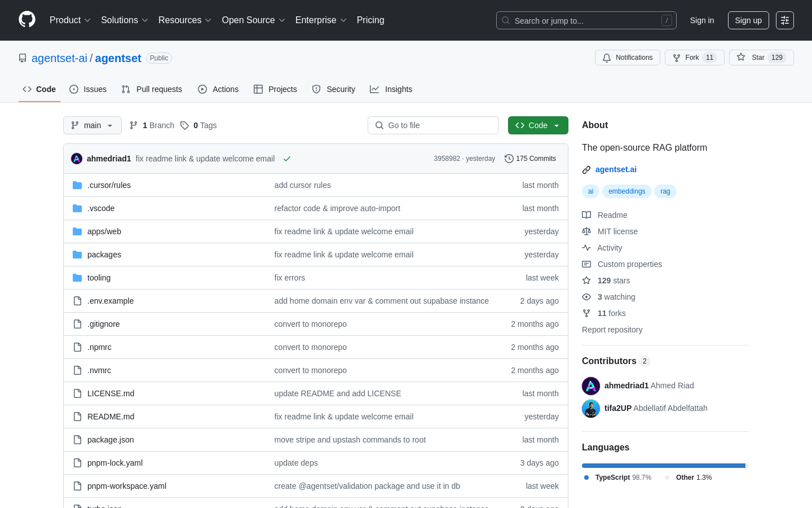Screen dimensions: 812x508
Task: Click the tag icon beside 0 Tags
Action: [x=184, y=125]
